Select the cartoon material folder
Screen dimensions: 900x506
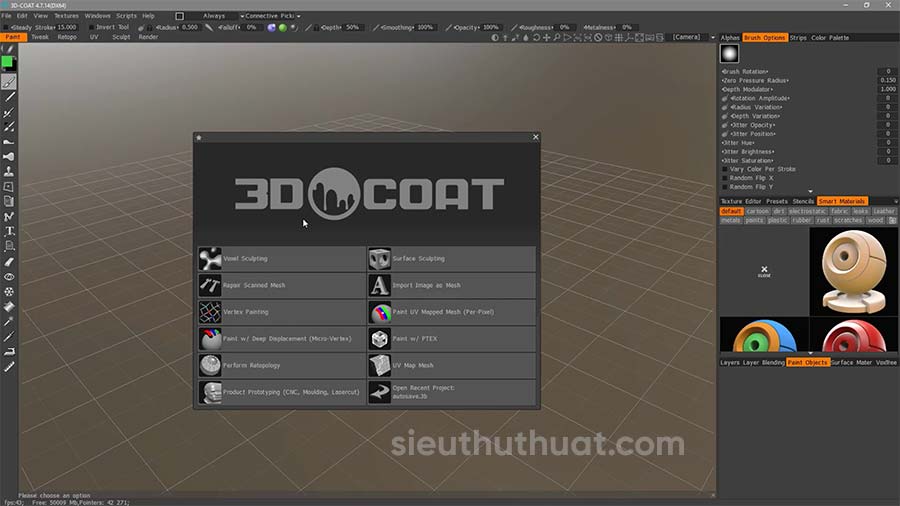[758, 211]
